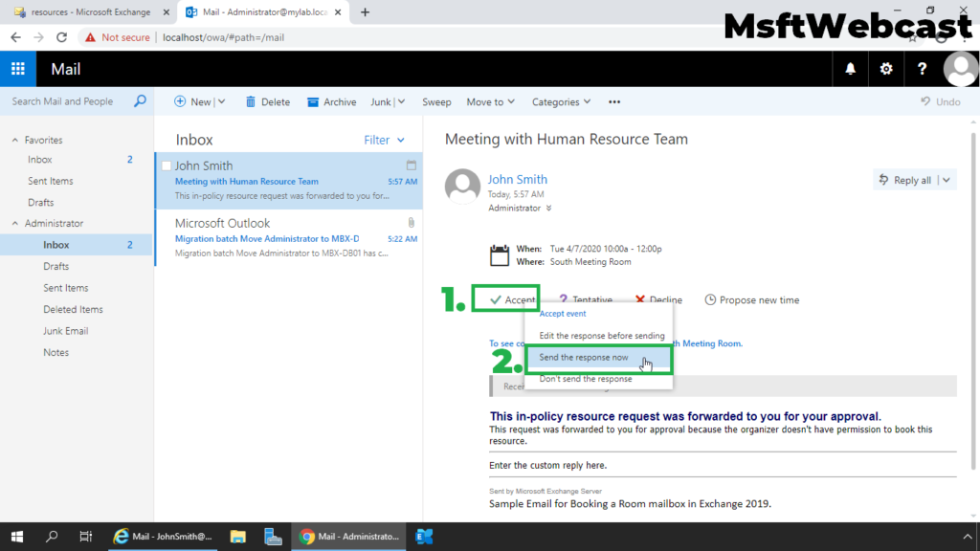980x551 pixels.
Task: Expand the New dropdown arrow
Action: [221, 101]
